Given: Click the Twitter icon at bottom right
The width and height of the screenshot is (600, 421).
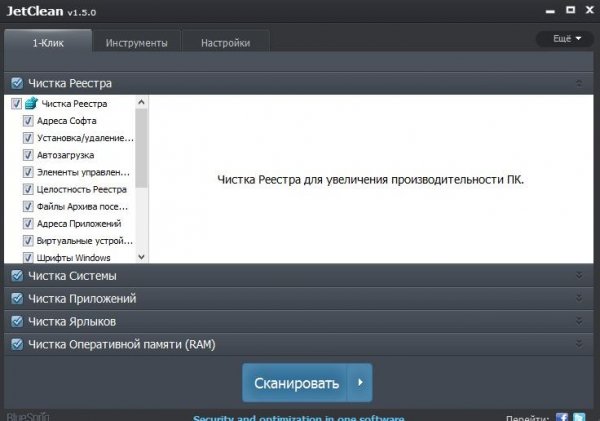Looking at the screenshot, I should click(579, 418).
